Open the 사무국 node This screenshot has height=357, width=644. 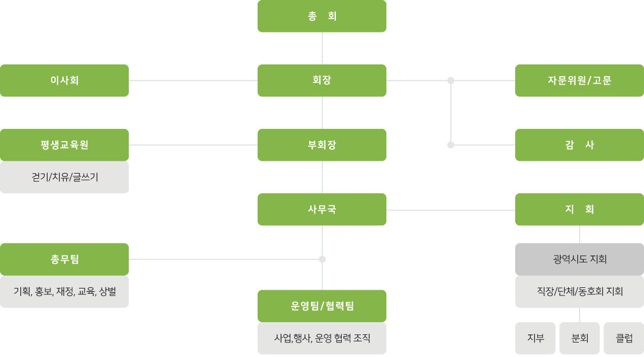(321, 210)
